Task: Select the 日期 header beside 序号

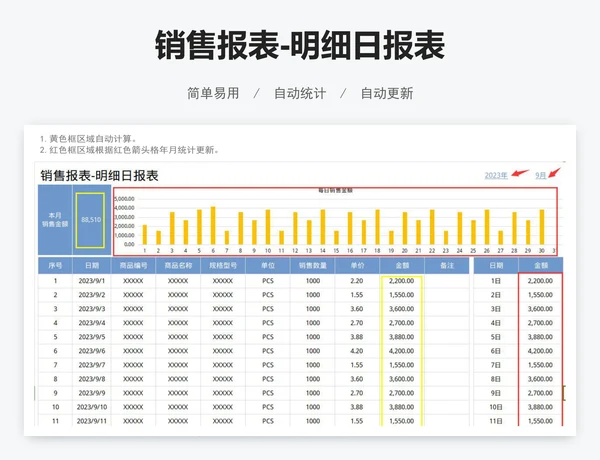Action: (x=92, y=266)
